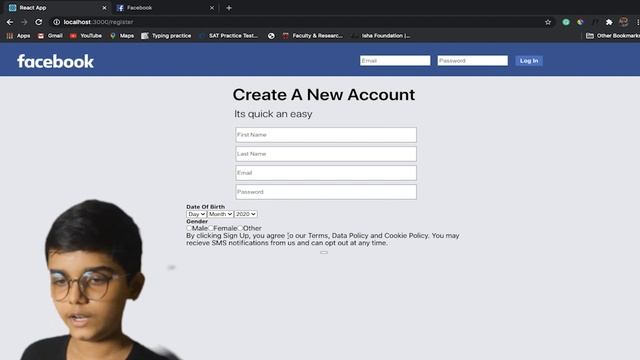Click the registration Email field
The image size is (640, 360).
[326, 173]
